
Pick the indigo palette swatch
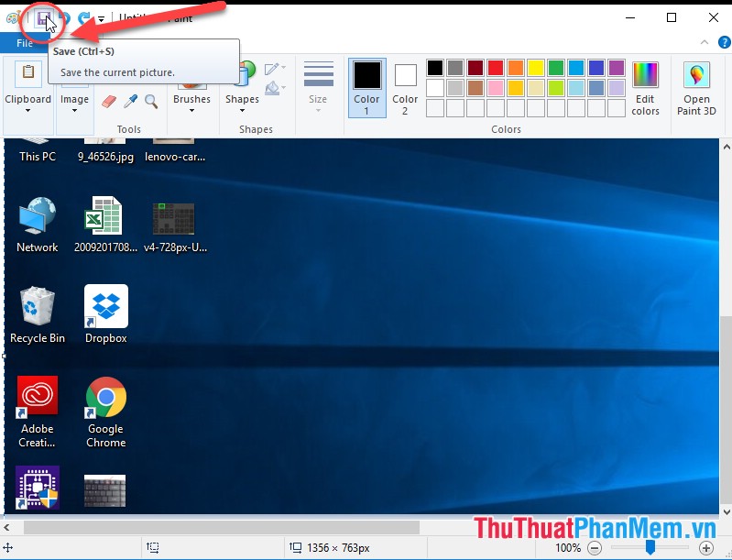(x=596, y=68)
